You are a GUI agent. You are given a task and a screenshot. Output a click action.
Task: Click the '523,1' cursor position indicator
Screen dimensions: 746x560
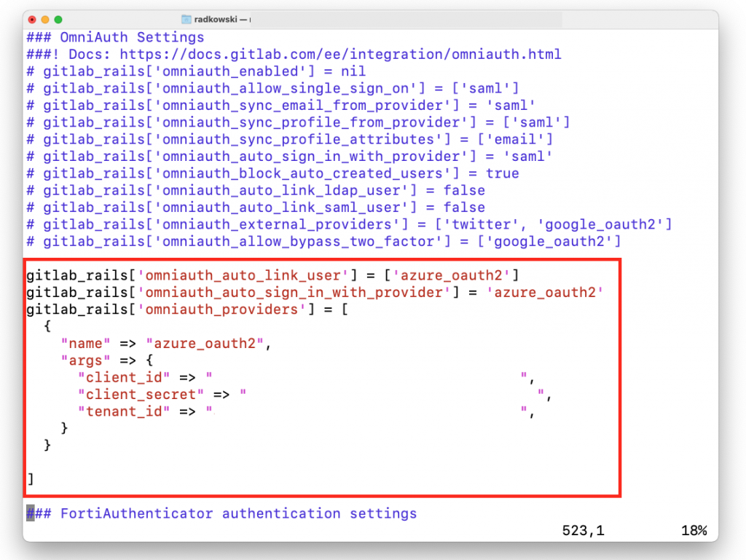pos(584,531)
